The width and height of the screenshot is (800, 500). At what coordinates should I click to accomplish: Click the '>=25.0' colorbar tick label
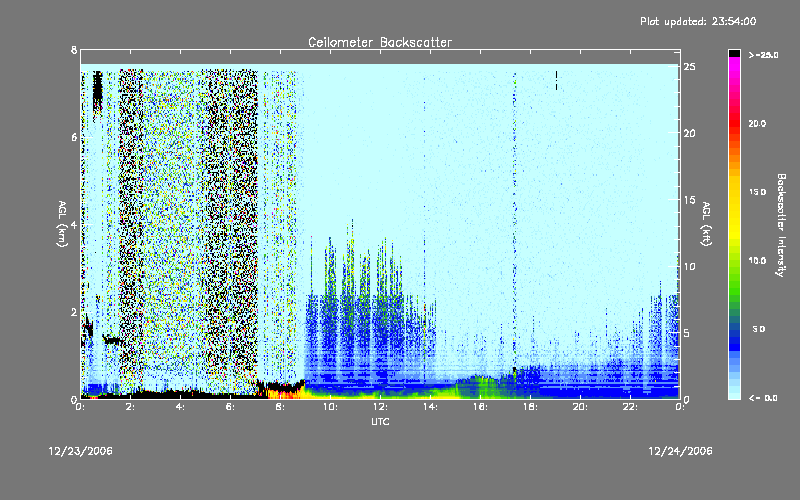763,55
